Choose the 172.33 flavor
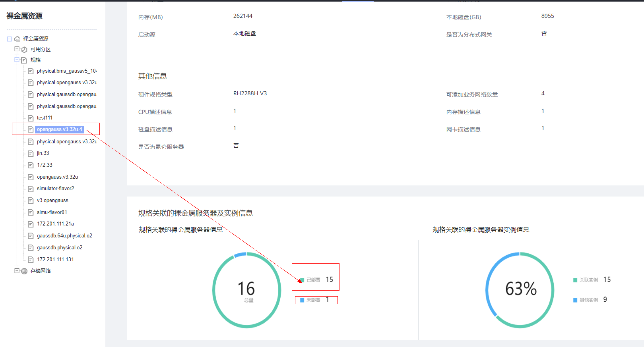Image resolution: width=644 pixels, height=347 pixels. 45,165
